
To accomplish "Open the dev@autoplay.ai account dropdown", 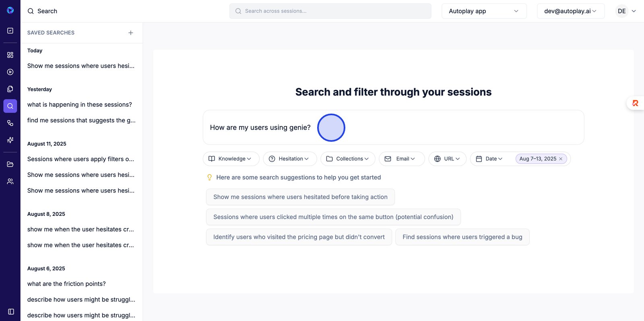I will click(x=570, y=11).
